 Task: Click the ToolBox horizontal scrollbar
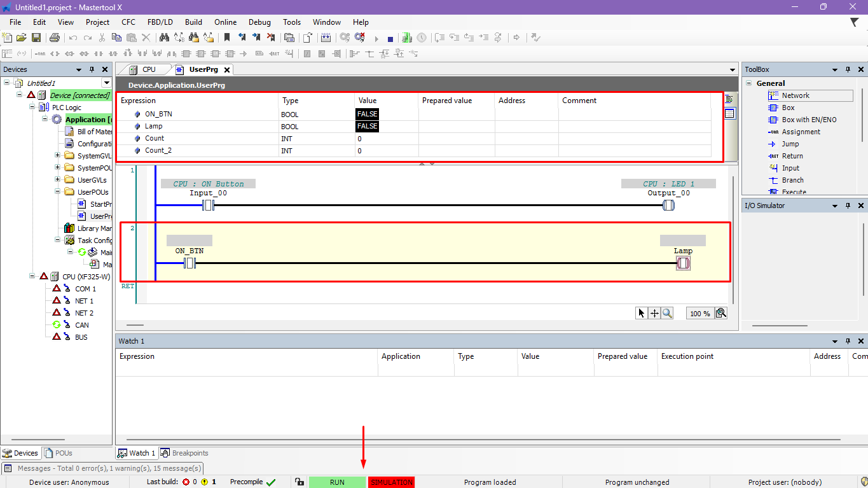[779, 326]
